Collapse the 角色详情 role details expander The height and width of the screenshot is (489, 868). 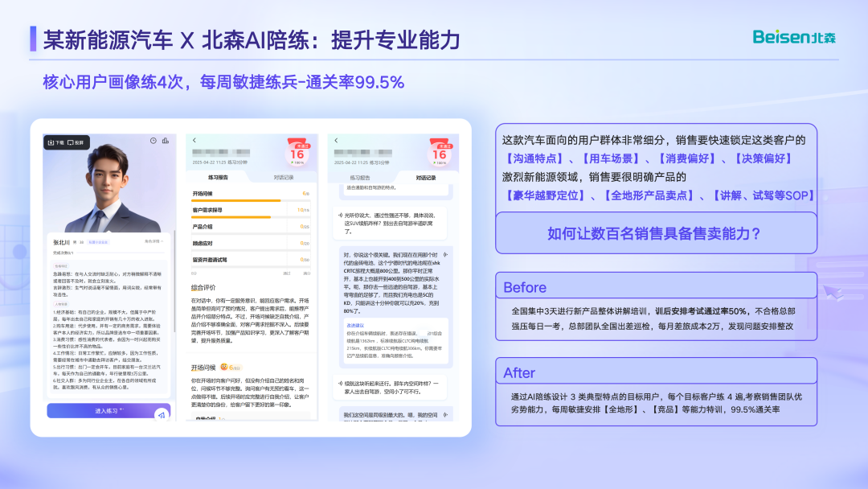pyautogui.click(x=154, y=241)
